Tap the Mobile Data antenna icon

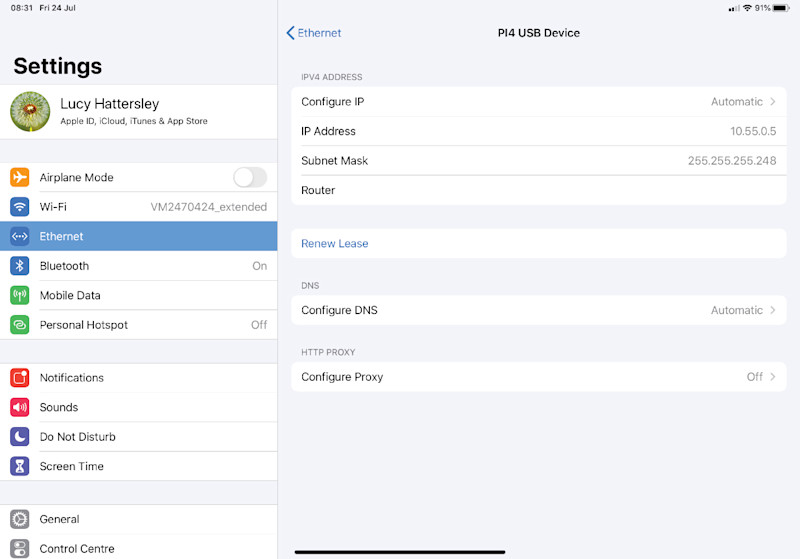19,295
